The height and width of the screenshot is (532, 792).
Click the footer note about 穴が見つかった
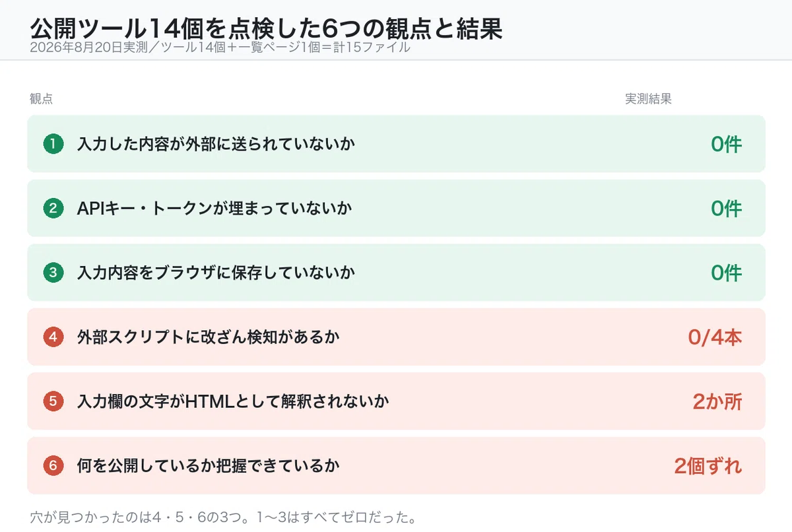click(x=223, y=516)
